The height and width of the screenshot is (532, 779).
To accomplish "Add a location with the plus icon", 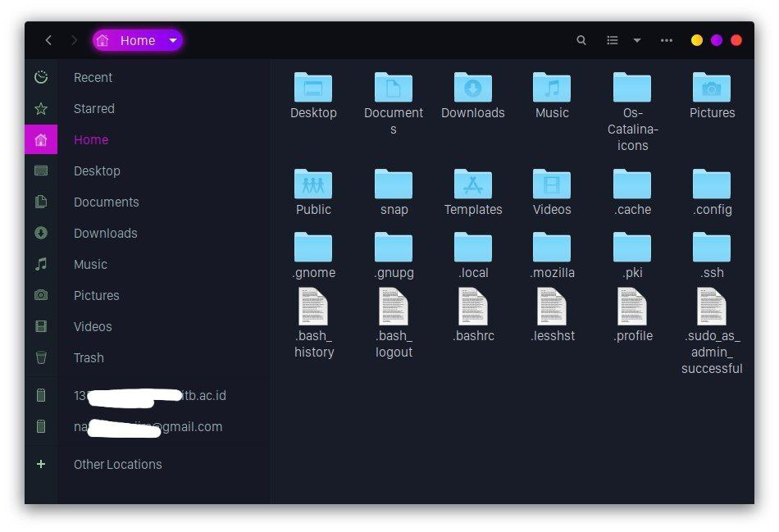I will [41, 464].
